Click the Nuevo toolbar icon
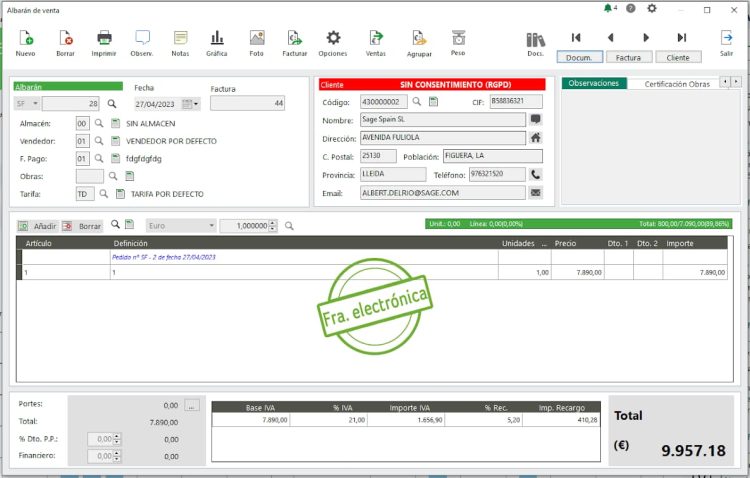750x478 pixels. pos(26,39)
